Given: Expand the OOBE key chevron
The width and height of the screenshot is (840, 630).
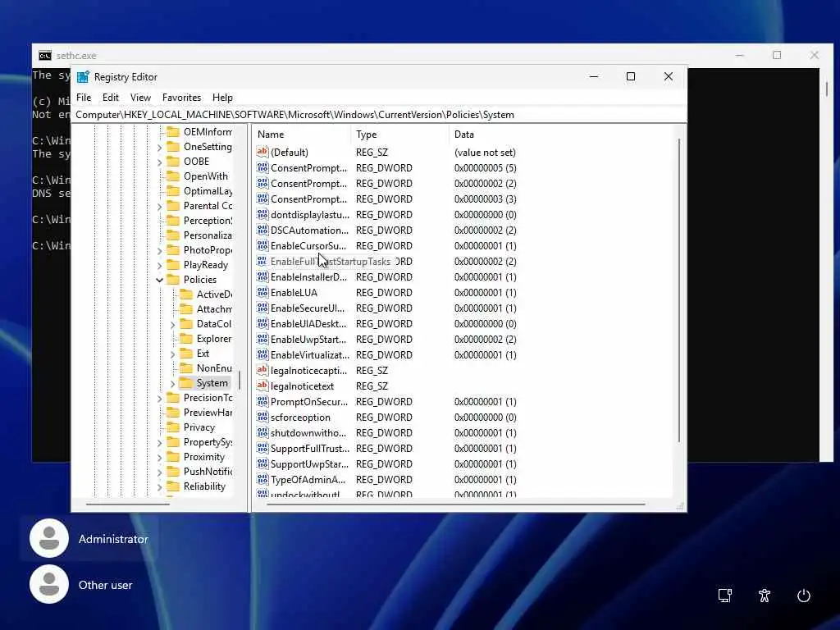Looking at the screenshot, I should pyautogui.click(x=160, y=162).
